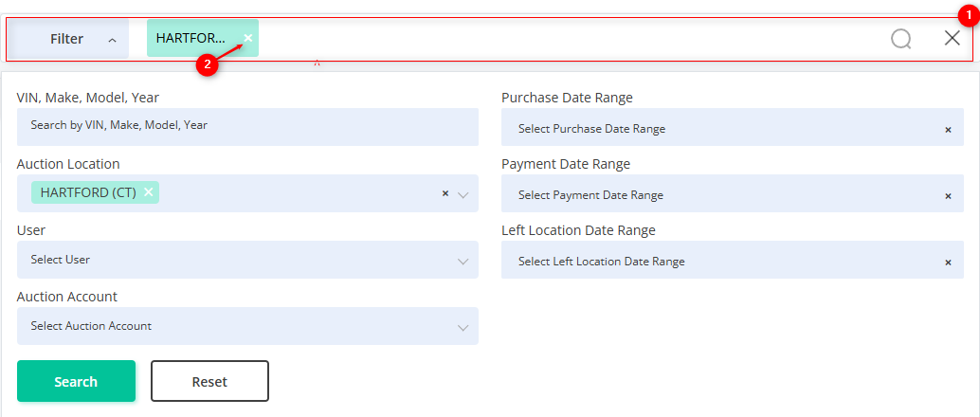Select the HARTFOR... filter chip label
980x417 pixels.
(x=191, y=38)
